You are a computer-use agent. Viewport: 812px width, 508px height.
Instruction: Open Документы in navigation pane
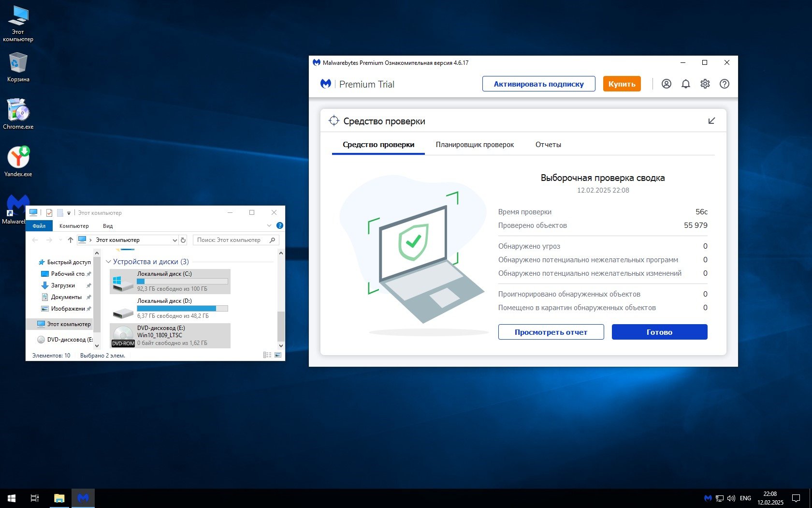tap(66, 297)
